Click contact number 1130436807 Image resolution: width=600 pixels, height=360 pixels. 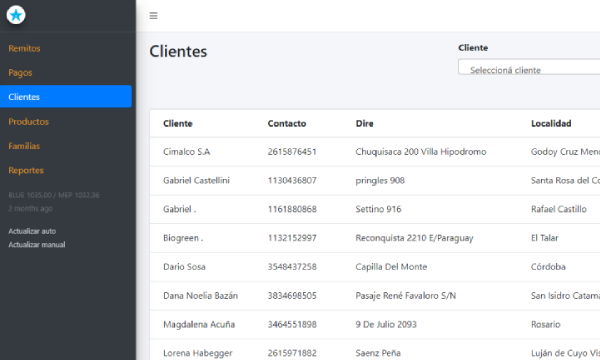292,181
